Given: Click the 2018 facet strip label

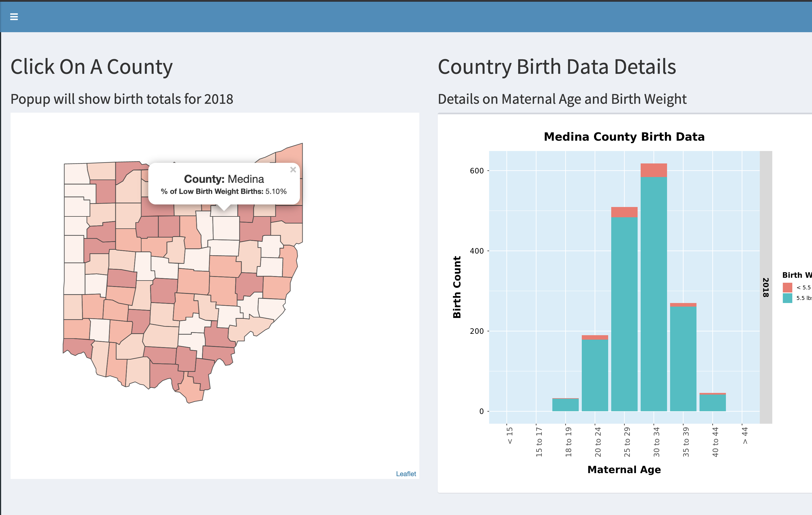Looking at the screenshot, I should coord(765,287).
